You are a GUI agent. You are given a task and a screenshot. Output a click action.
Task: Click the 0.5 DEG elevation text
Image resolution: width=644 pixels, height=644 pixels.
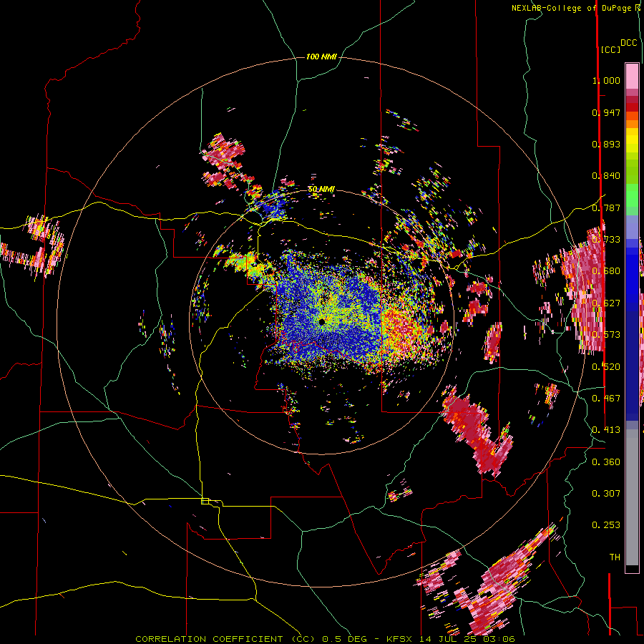346,639
